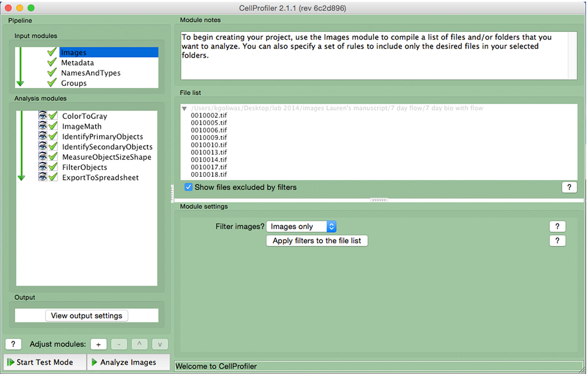
Task: Select file 0010014.tif in file list
Action: pyautogui.click(x=209, y=160)
